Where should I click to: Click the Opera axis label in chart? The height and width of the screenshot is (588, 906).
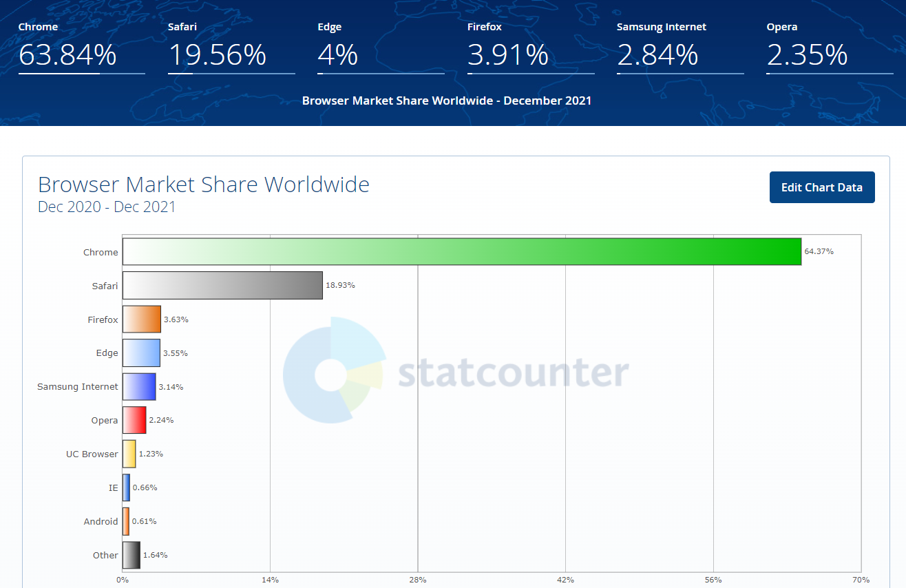(105, 421)
